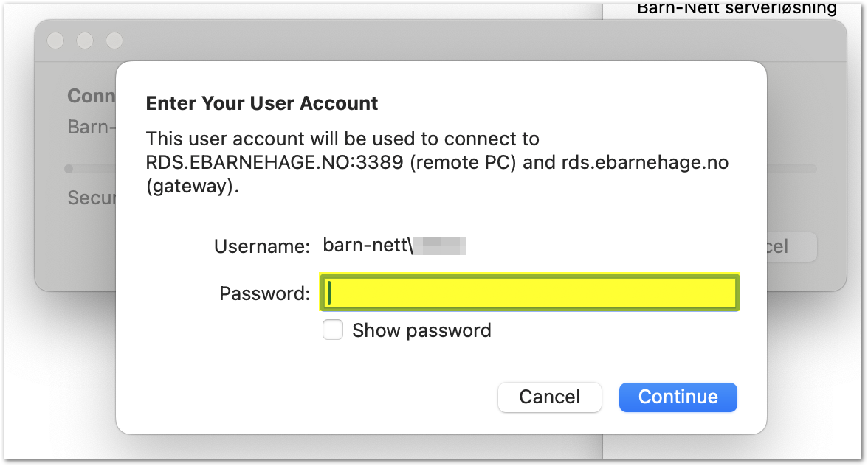This screenshot has height=466, width=868.
Task: Click the RDS.EBARNEHAGE.NO:3389 remote PC text
Action: click(x=331, y=162)
